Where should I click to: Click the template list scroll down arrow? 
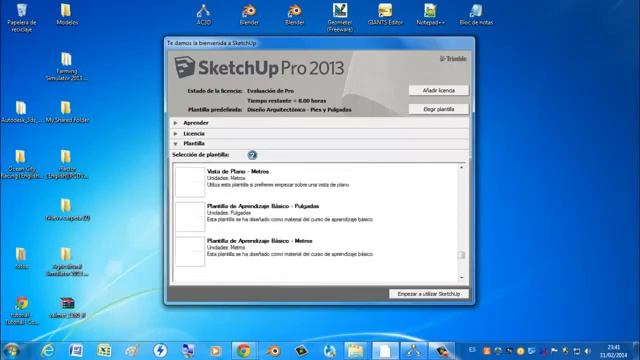coord(461,278)
